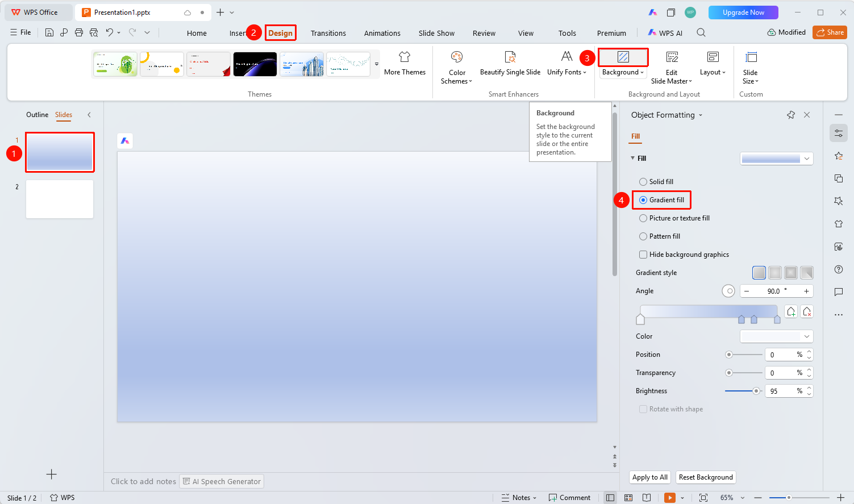Remove the selected gradient stop

tap(807, 311)
